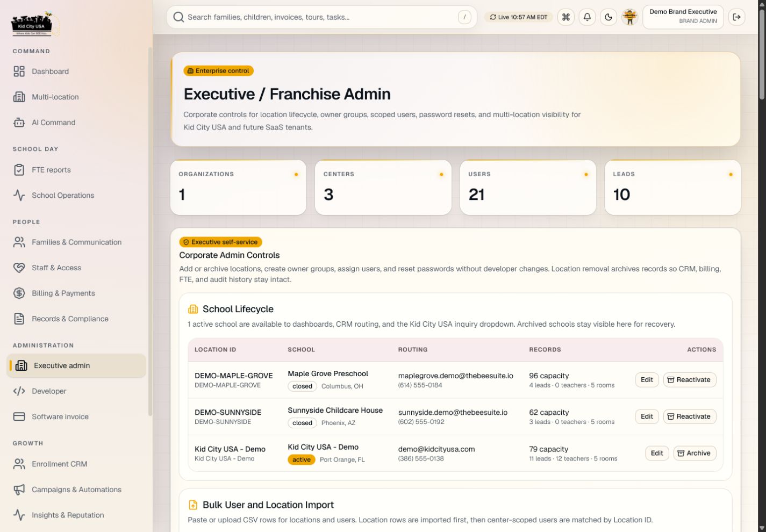This screenshot has height=532, width=766.
Task: Click the Families & Communication people icon
Action: click(19, 242)
